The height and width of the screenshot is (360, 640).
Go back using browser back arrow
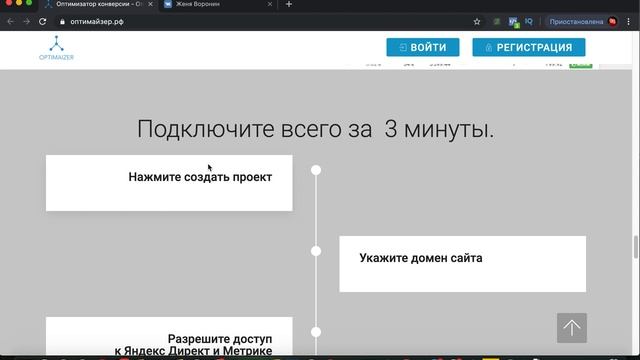tap(11, 22)
